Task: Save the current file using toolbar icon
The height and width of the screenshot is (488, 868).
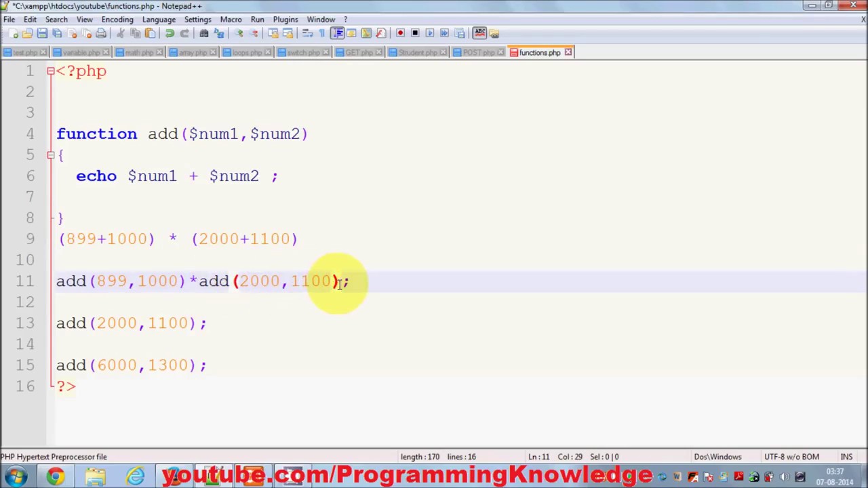Action: point(42,33)
